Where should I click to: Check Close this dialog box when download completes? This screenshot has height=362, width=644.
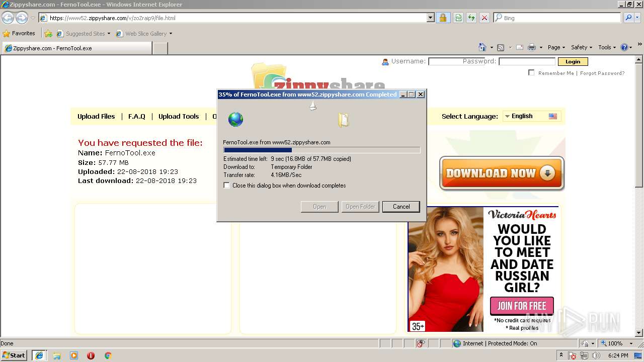pos(227,186)
